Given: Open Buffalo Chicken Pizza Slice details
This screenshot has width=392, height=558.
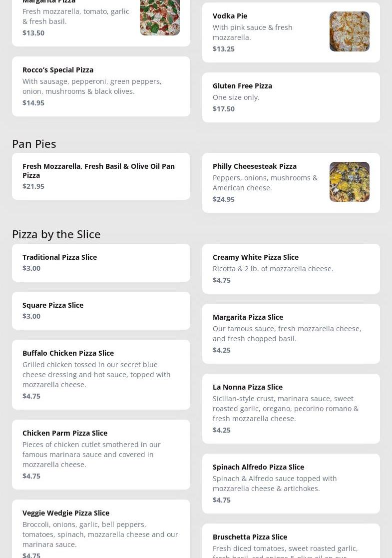Looking at the screenshot, I should point(101,374).
